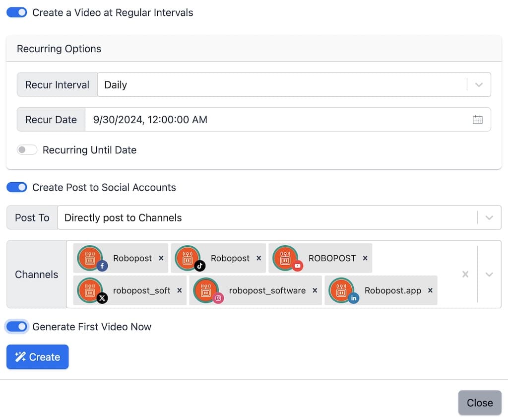
Task: Turn off Generate First Video Now switch
Action: pos(16,327)
